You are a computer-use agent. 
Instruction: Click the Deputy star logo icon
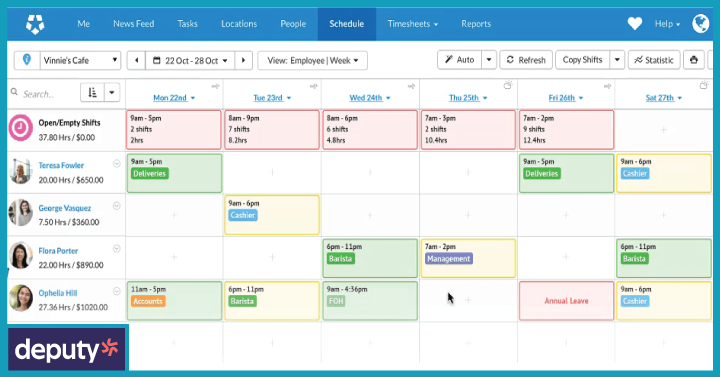(35, 24)
